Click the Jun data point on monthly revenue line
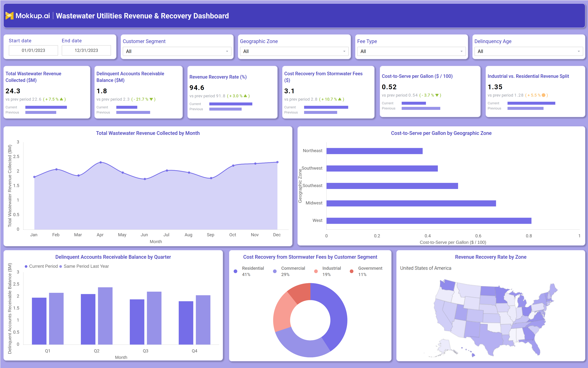The height and width of the screenshot is (368, 588). tap(145, 179)
